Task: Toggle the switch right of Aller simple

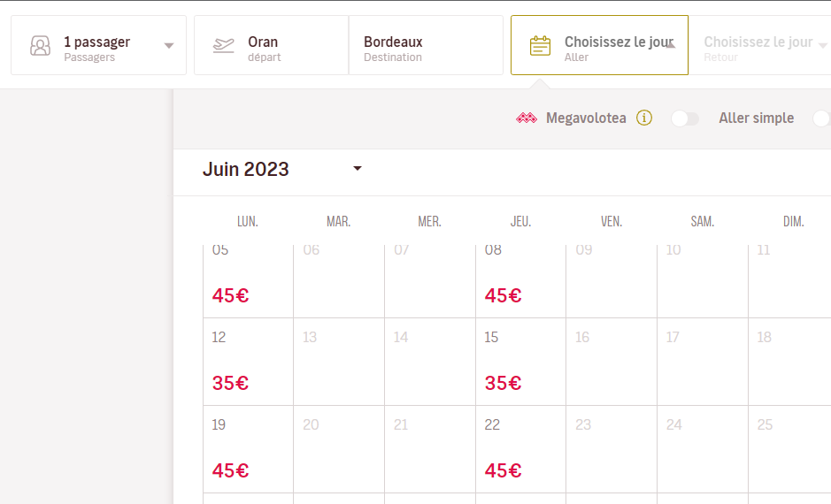Action: [821, 118]
